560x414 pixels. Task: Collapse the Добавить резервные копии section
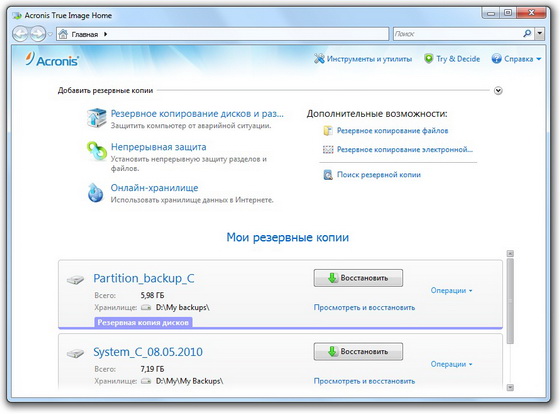(498, 91)
